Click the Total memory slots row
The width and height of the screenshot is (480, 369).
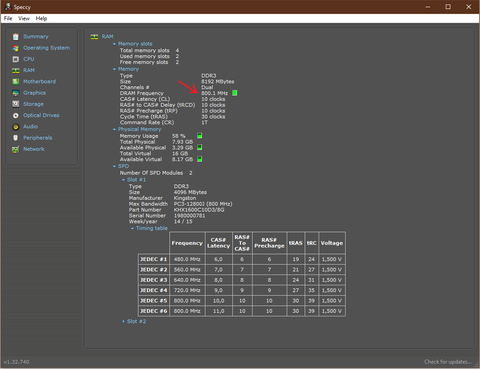tap(149, 51)
